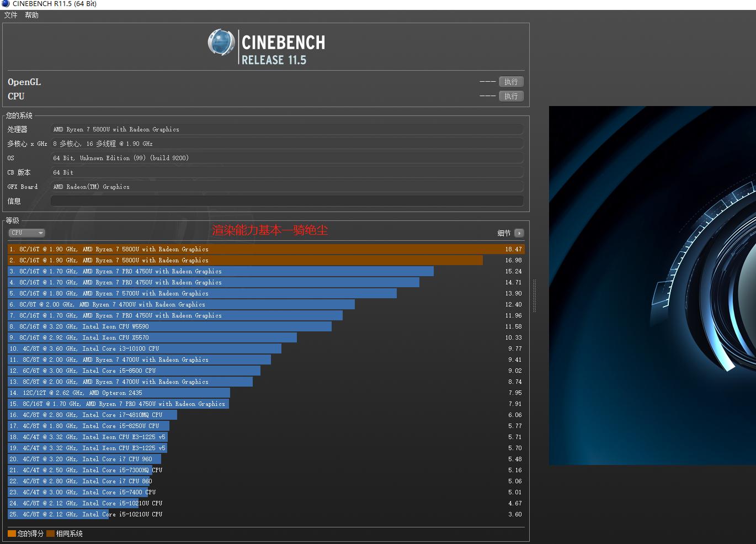Run the CPU benchmark with 执行 button

(511, 96)
